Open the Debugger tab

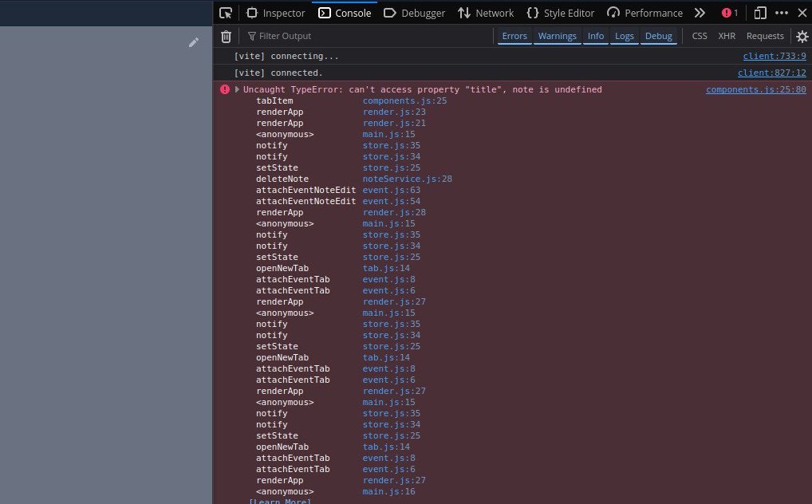tap(414, 13)
